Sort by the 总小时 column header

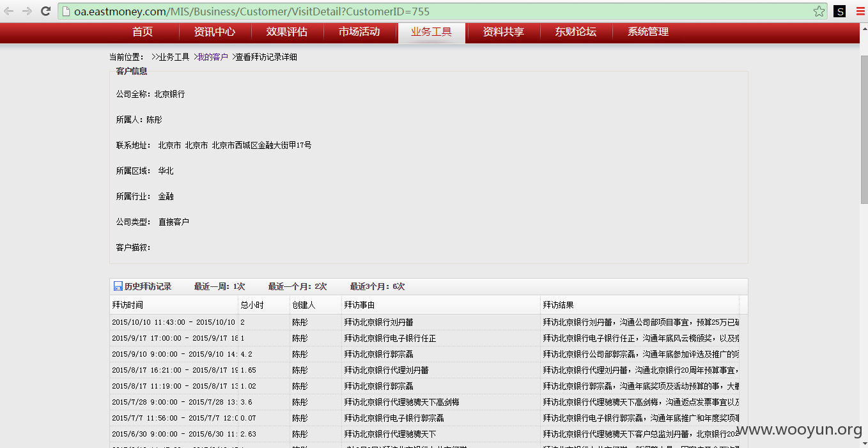pos(264,305)
